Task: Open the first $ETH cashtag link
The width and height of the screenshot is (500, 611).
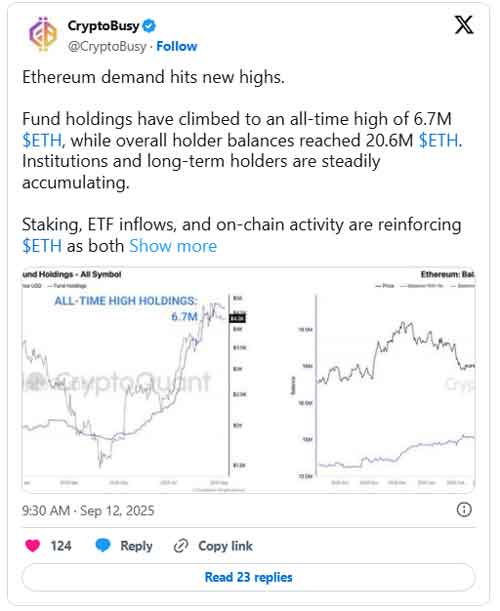Action: click(42, 140)
